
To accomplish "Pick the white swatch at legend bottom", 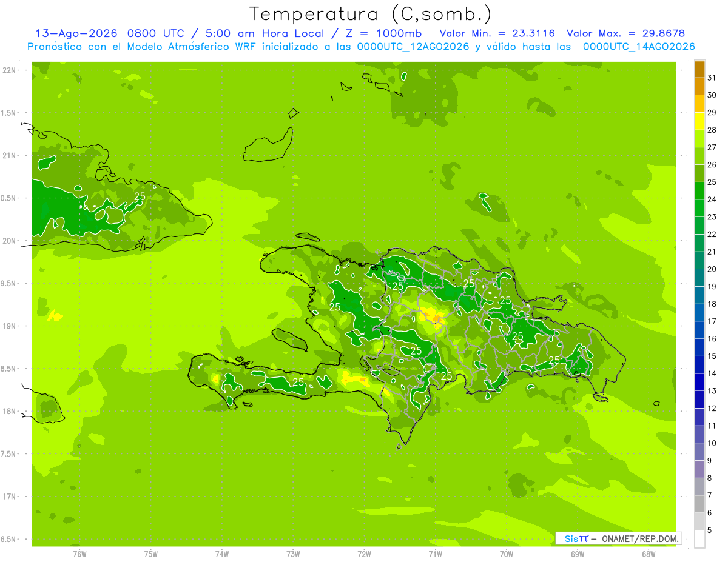I will [x=699, y=539].
